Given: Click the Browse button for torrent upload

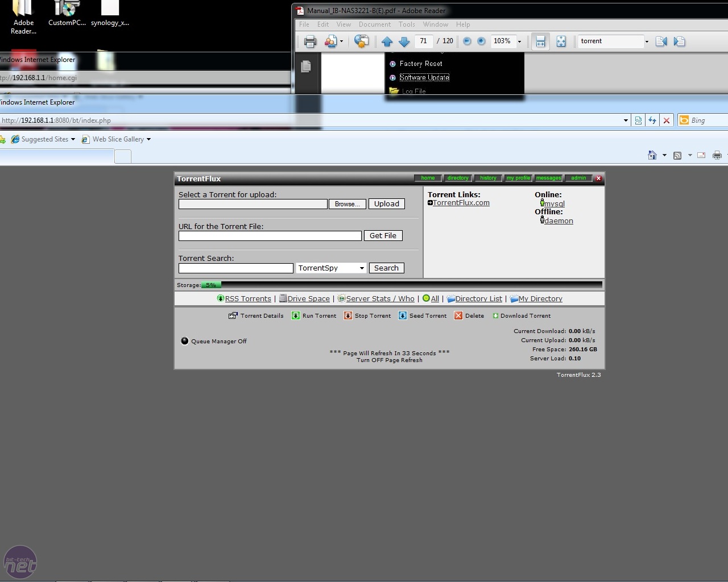Looking at the screenshot, I should point(347,204).
